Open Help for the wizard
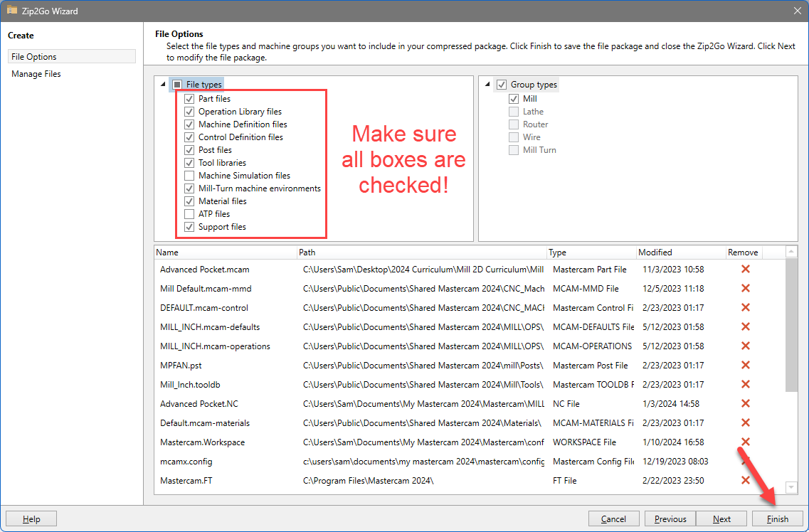Viewport: 809px width, 532px height. pyautogui.click(x=31, y=518)
